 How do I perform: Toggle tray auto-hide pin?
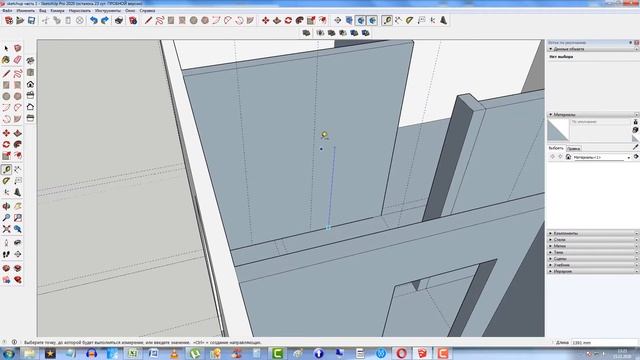tap(631, 42)
